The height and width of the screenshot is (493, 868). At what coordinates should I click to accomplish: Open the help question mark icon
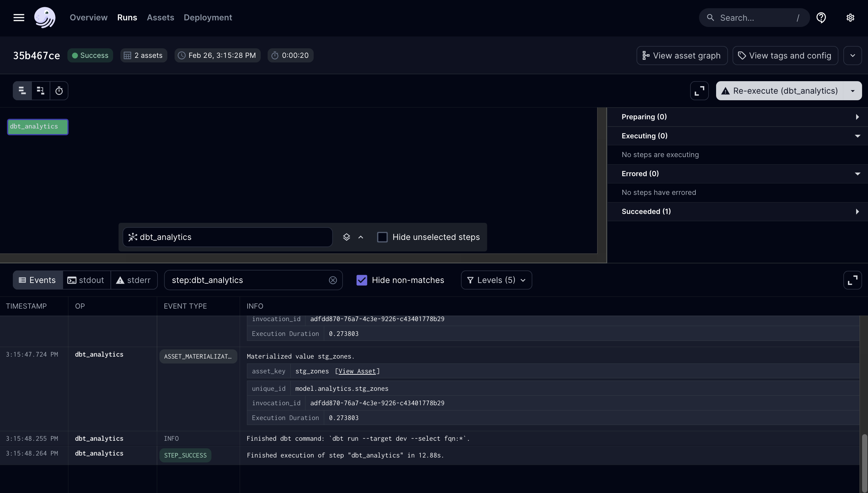coord(821,18)
